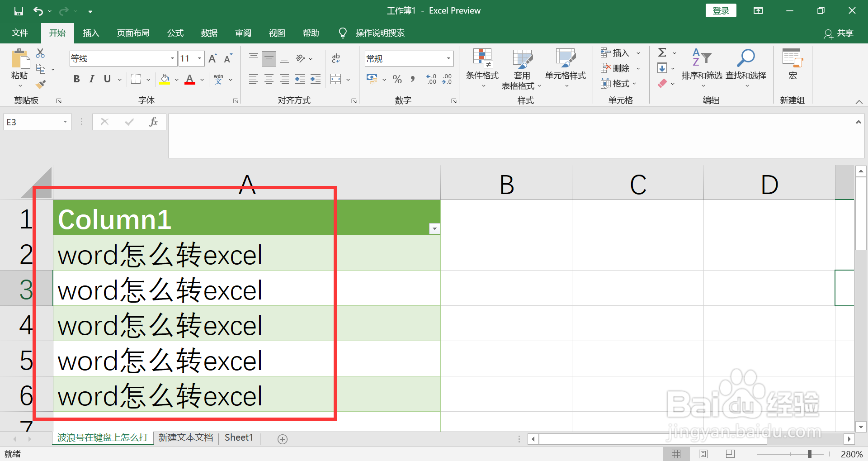This screenshot has width=868, height=461.
Task: Toggle the 宏 (Macro) pane
Action: point(793,66)
